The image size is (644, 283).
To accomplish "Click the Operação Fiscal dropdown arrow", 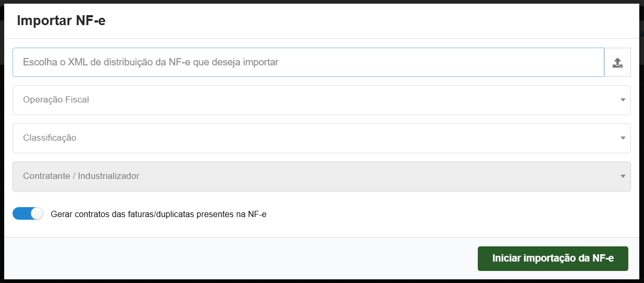I will tap(623, 100).
